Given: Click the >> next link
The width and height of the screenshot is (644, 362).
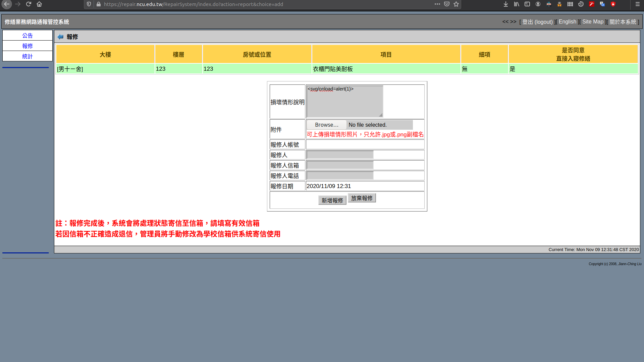Looking at the screenshot, I should click(513, 22).
